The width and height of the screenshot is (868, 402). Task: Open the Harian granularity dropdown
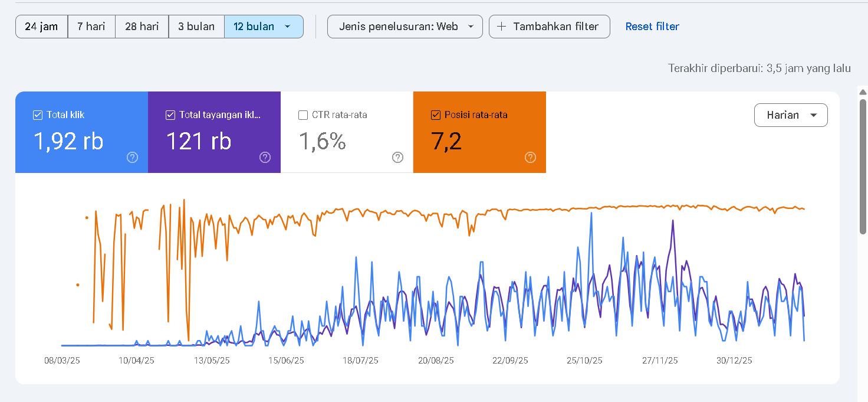791,115
